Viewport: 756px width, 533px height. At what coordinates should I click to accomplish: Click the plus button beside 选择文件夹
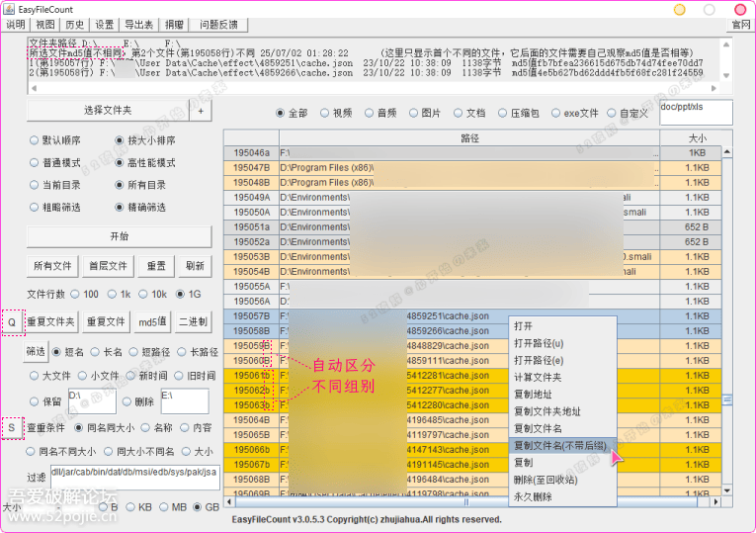[x=201, y=111]
